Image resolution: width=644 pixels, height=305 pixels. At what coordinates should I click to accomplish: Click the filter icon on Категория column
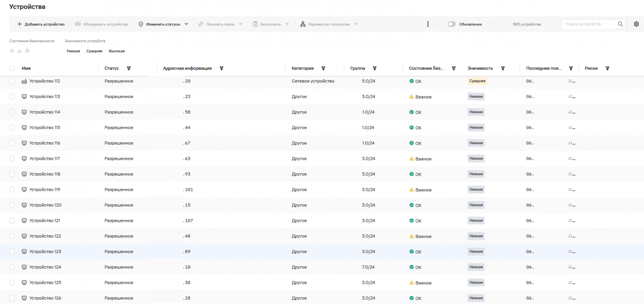pyautogui.click(x=323, y=68)
